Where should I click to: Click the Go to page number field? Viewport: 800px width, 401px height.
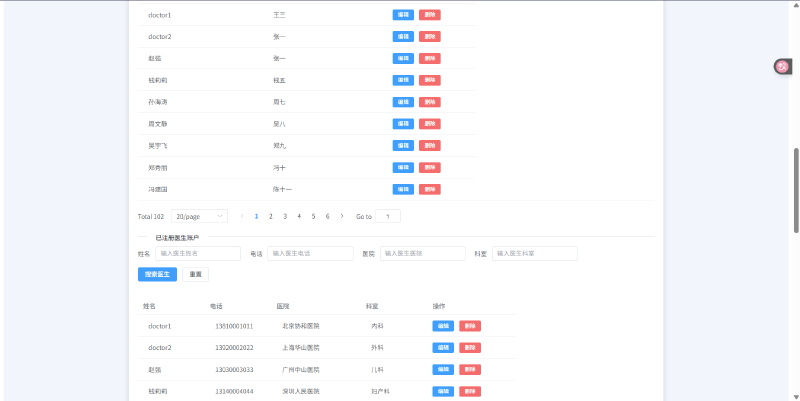tap(387, 216)
